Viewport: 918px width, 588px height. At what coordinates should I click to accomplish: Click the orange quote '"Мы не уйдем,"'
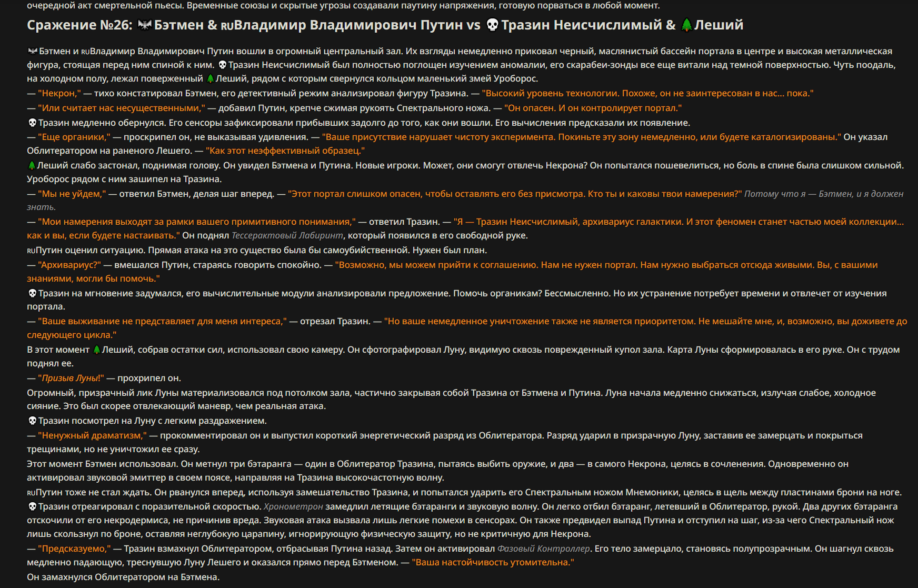click(72, 194)
